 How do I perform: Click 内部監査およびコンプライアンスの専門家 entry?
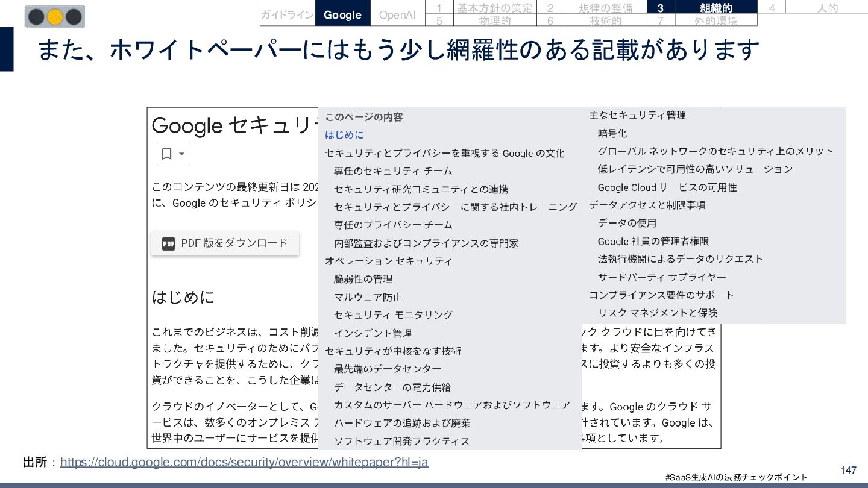tap(426, 243)
